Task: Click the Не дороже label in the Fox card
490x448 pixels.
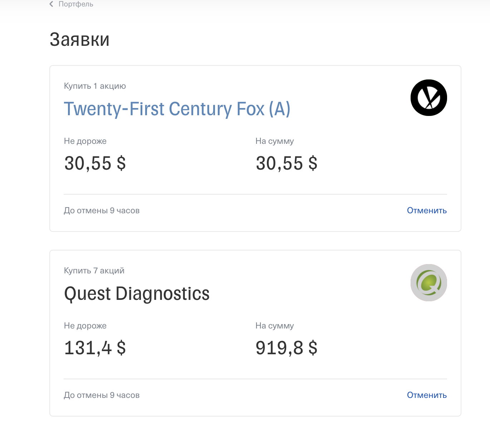Action: (x=85, y=141)
